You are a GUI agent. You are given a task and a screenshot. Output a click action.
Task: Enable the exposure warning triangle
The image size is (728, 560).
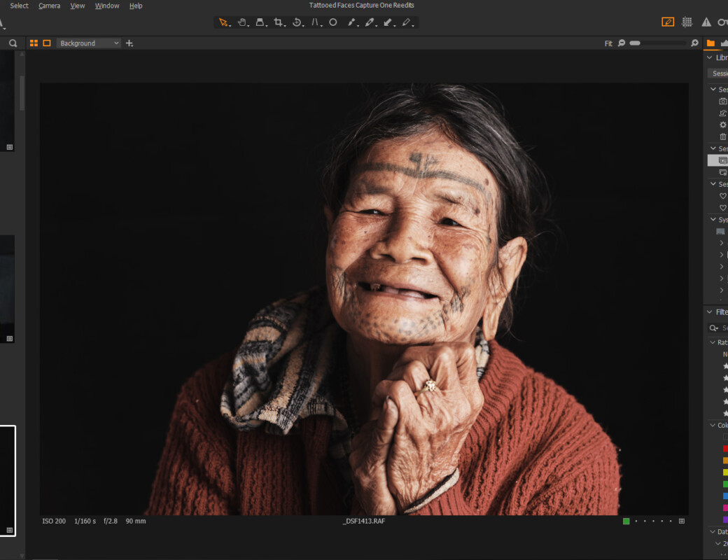(707, 22)
